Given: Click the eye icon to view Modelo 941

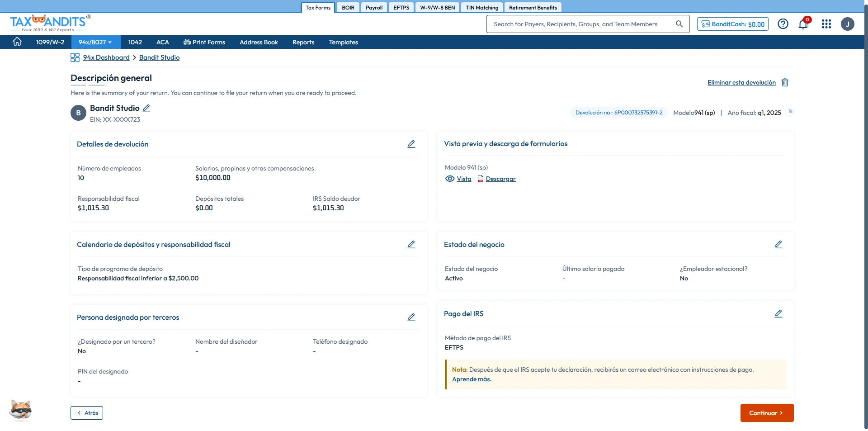Looking at the screenshot, I should click(450, 179).
